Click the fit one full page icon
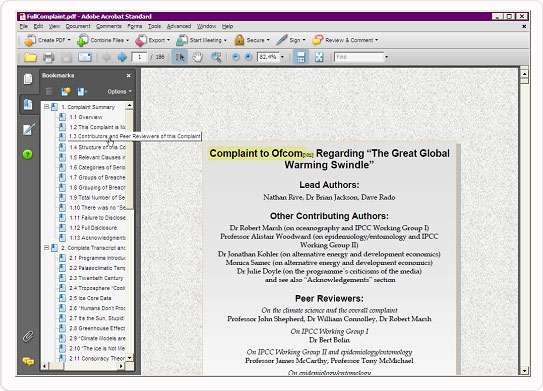 [319, 57]
